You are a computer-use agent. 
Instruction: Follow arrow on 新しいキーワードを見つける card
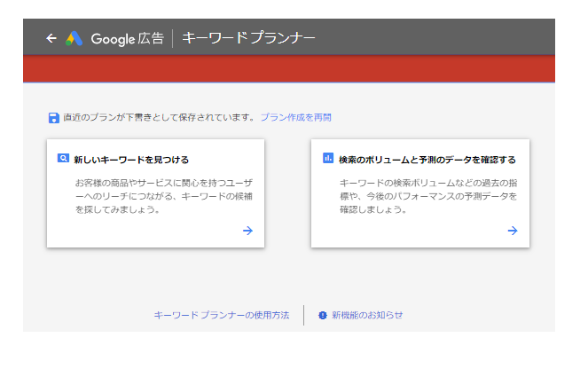tap(247, 231)
